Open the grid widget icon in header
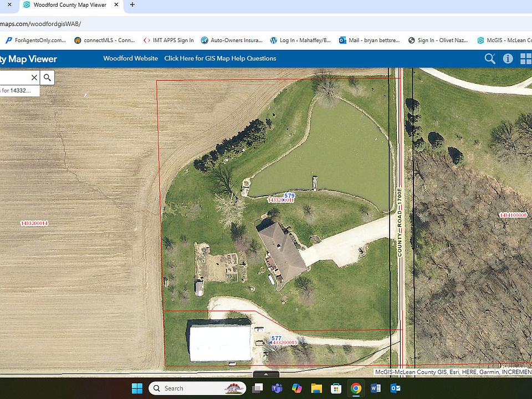Image resolution: width=532 pixels, height=399 pixels. (x=525, y=59)
